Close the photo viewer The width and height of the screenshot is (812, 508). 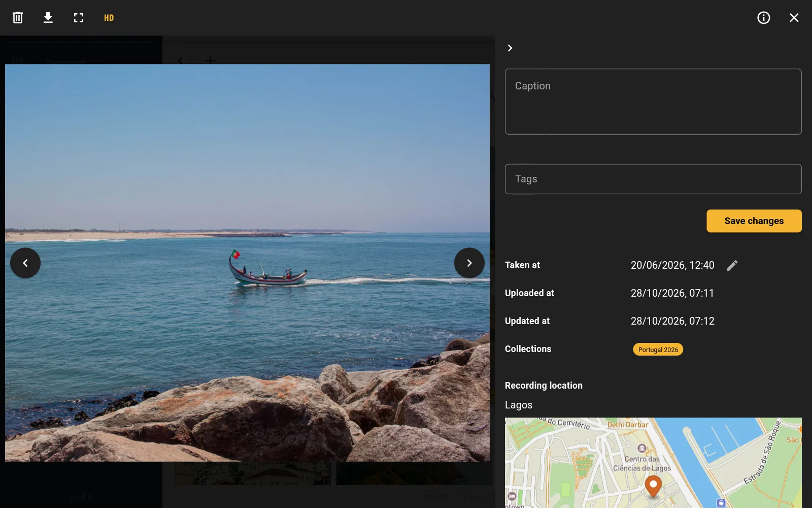click(x=794, y=18)
